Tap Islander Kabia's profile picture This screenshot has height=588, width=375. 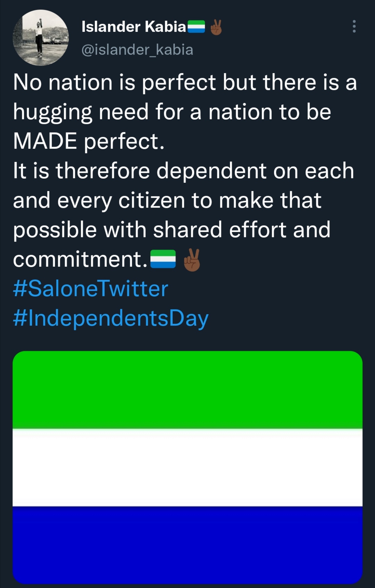(41, 37)
